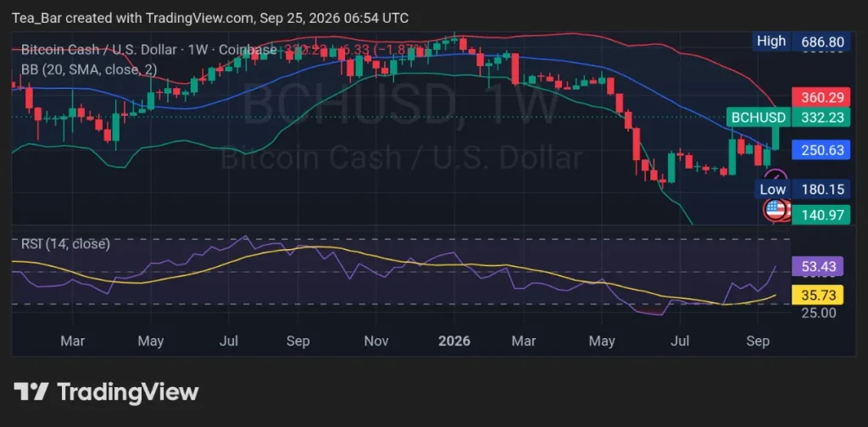Click the BB (20, SMA, close, 2) legend
Viewport: 868px width, 427px height.
tap(89, 69)
